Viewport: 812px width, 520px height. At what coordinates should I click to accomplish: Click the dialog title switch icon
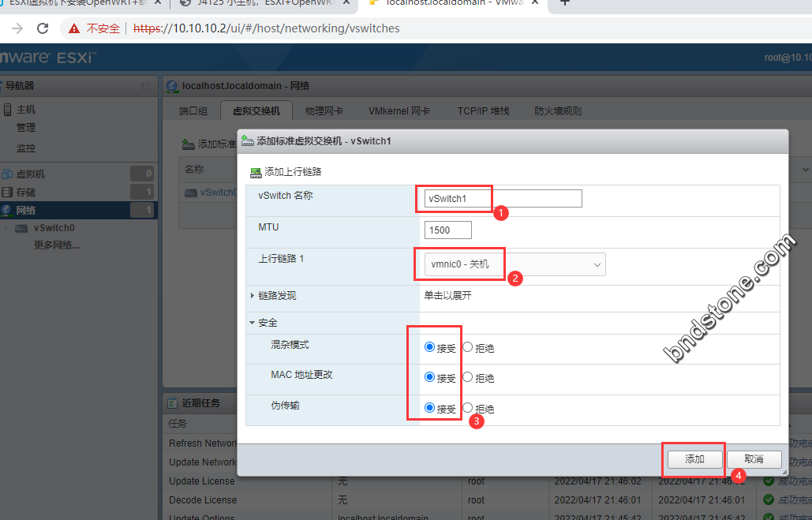click(248, 141)
